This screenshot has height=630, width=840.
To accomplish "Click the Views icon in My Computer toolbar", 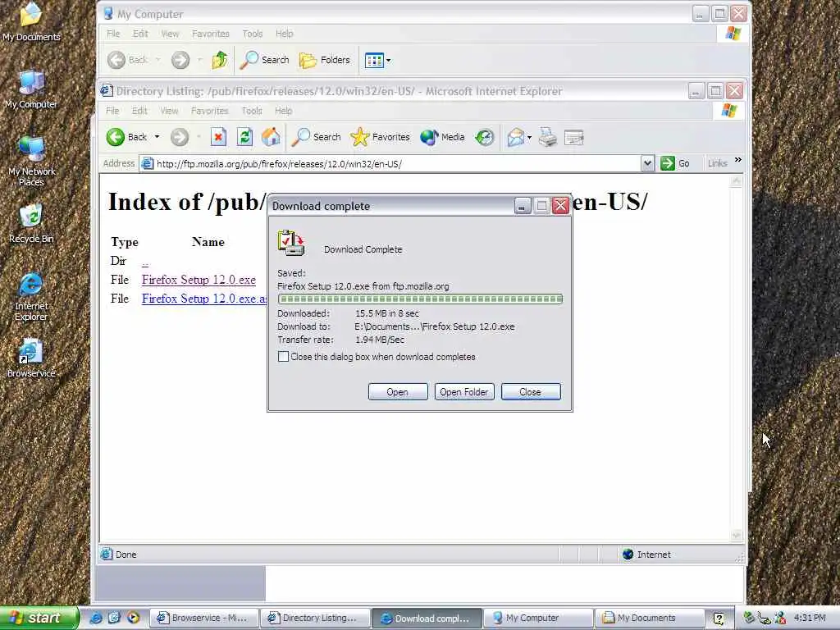I will [374, 61].
